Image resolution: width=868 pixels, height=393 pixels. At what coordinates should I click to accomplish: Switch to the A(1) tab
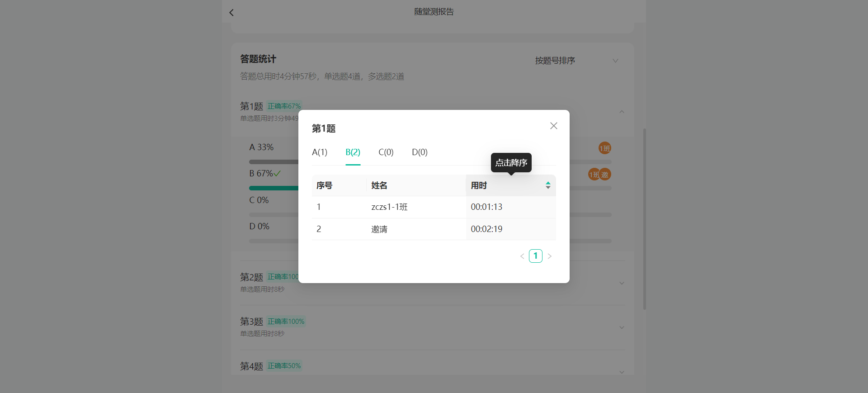click(320, 152)
